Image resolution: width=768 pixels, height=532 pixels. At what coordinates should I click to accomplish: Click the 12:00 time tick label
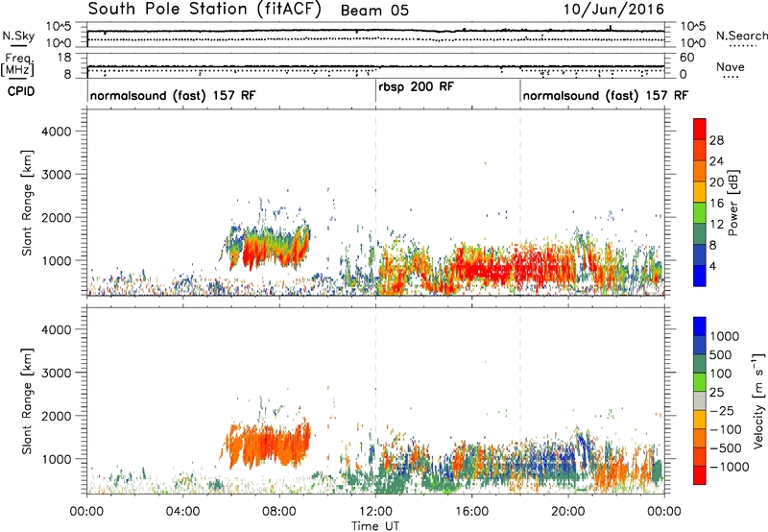click(x=375, y=512)
